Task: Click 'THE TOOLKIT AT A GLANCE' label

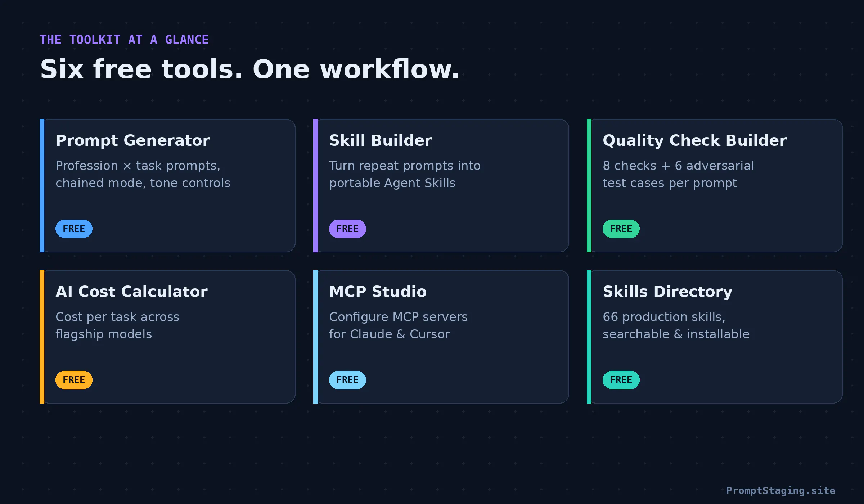Action: 124,40
